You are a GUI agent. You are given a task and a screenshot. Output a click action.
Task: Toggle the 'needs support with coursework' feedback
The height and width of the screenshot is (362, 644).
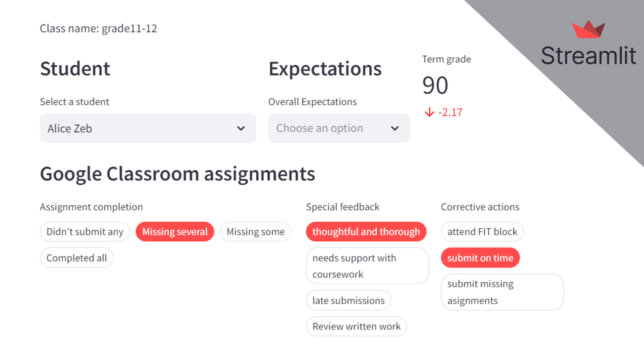pyautogui.click(x=367, y=266)
